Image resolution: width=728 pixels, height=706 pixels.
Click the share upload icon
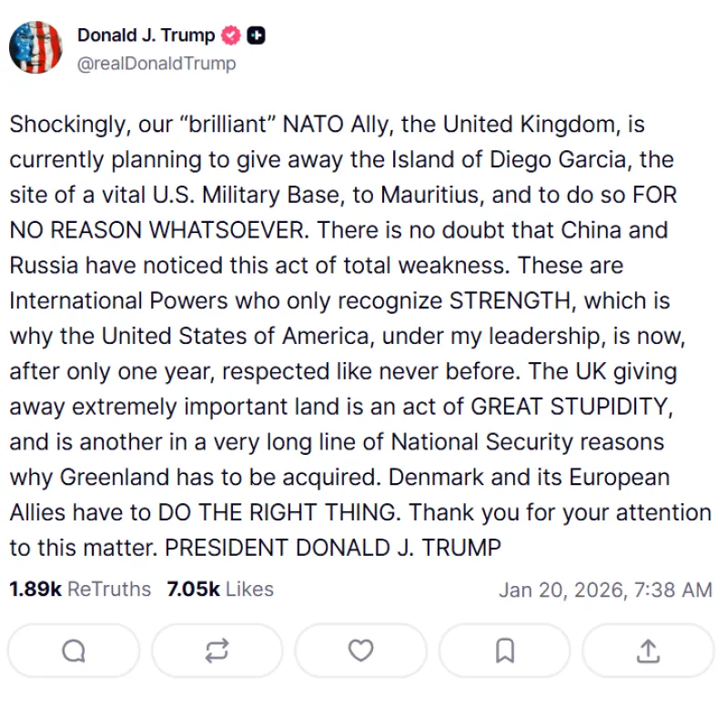point(648,651)
